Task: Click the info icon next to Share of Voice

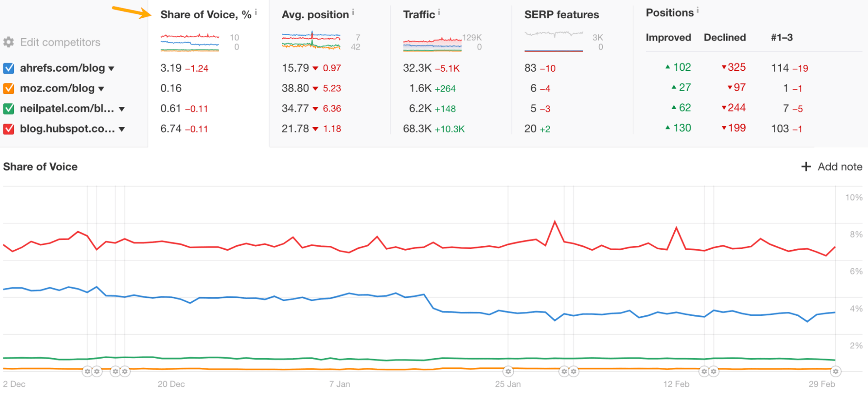Action: pos(256,11)
